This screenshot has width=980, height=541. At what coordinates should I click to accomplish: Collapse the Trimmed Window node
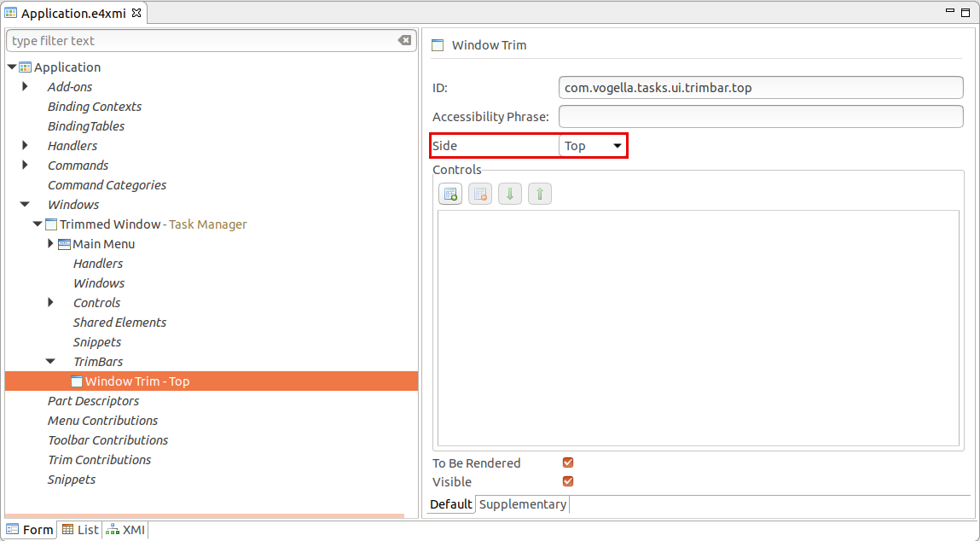(38, 224)
